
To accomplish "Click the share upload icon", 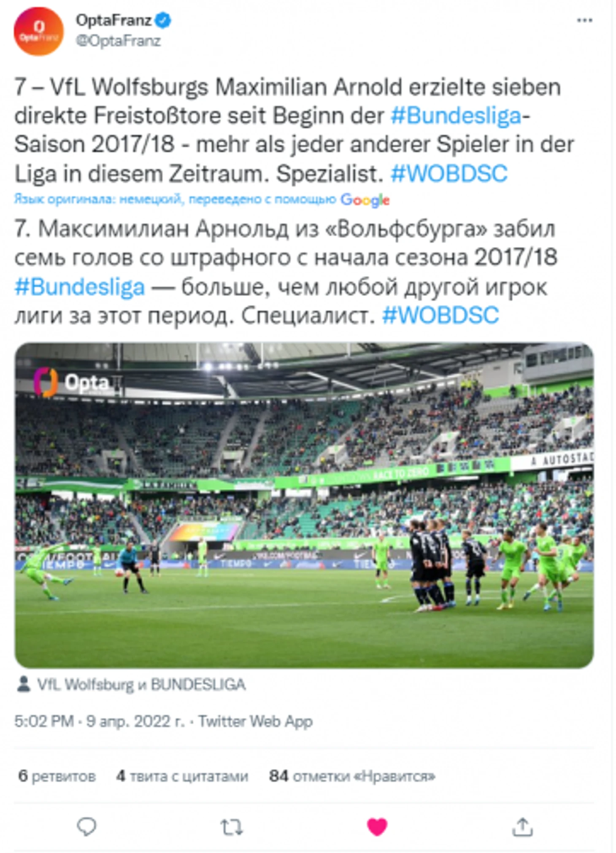I will click(522, 826).
